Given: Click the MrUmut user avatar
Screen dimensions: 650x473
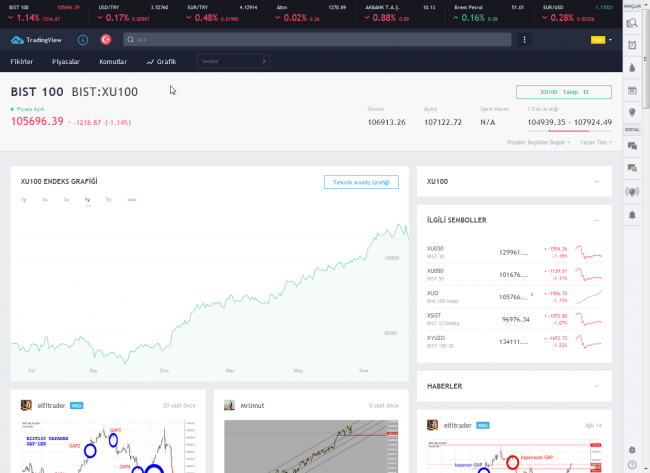Looking at the screenshot, I should point(229,405).
